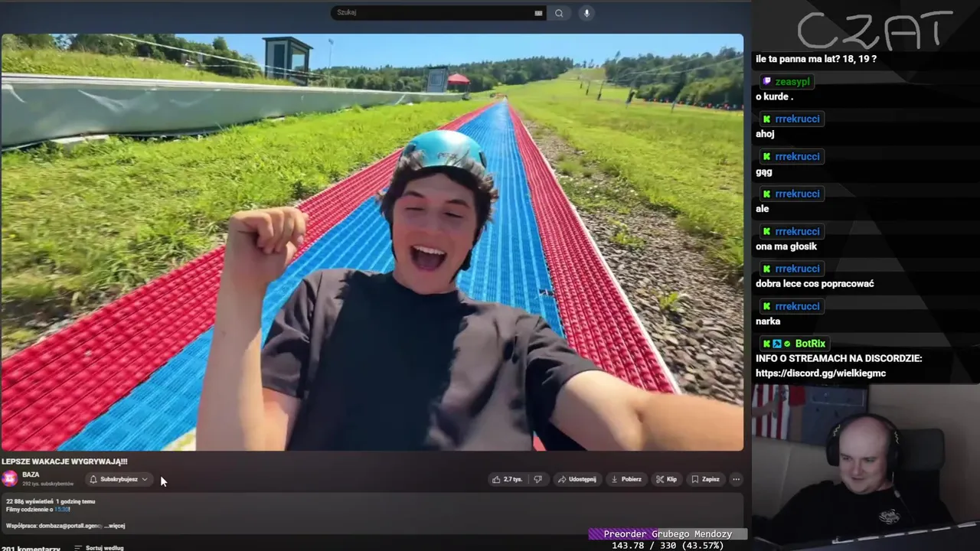Click the video player area

[372, 242]
